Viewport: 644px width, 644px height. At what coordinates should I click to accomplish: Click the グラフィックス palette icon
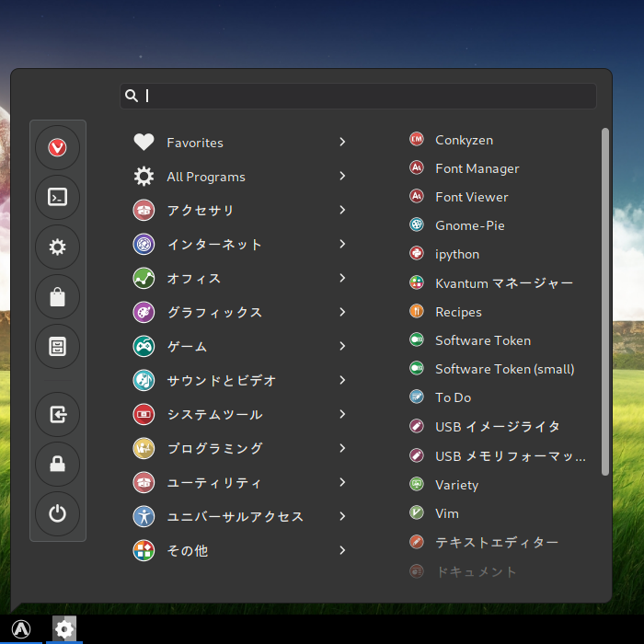coord(144,312)
